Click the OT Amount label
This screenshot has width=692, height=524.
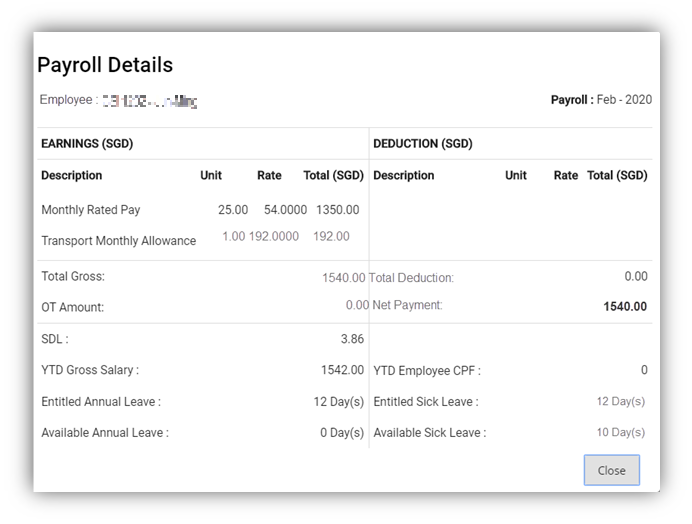[72, 307]
